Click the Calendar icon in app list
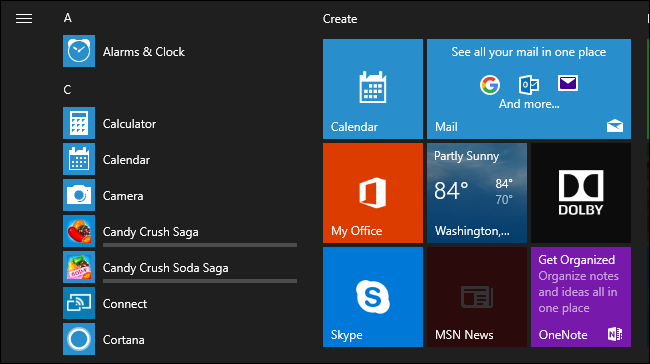The height and width of the screenshot is (364, 650). click(x=79, y=159)
